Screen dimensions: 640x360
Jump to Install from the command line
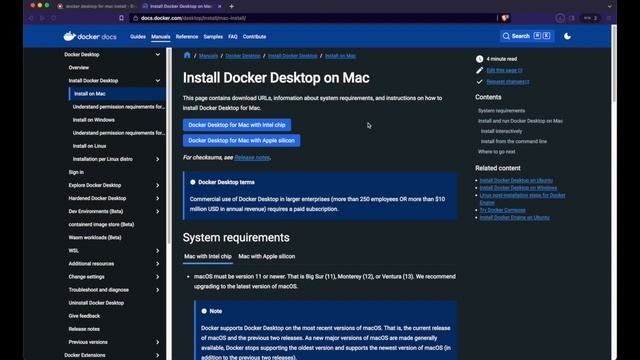click(513, 141)
